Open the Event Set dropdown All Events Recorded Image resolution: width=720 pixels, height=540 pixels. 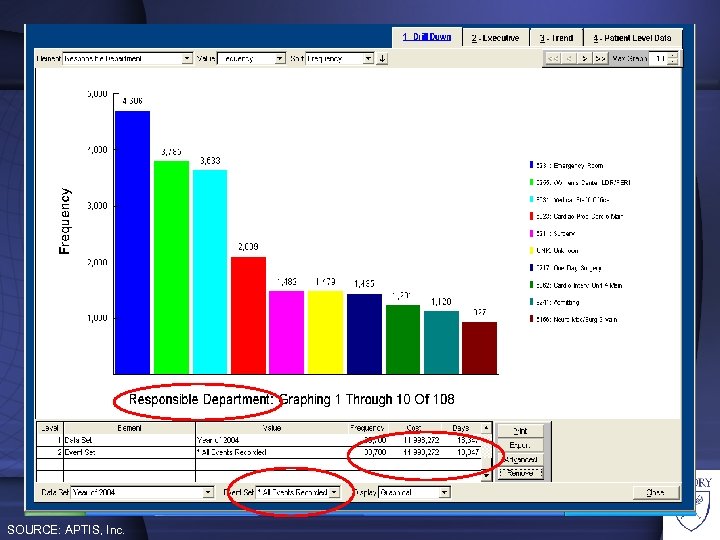[x=298, y=492]
